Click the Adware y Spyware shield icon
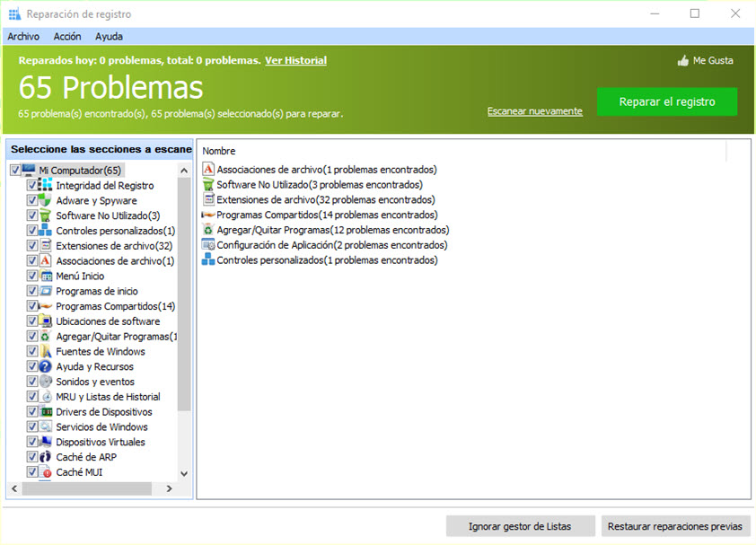 coord(45,200)
